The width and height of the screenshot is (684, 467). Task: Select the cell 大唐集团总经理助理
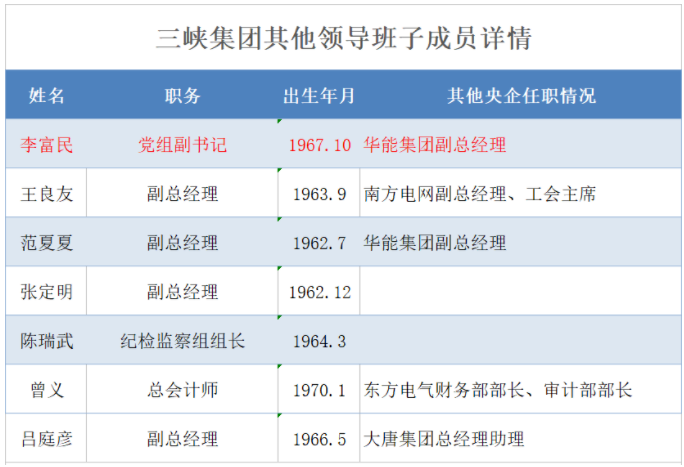pos(444,439)
